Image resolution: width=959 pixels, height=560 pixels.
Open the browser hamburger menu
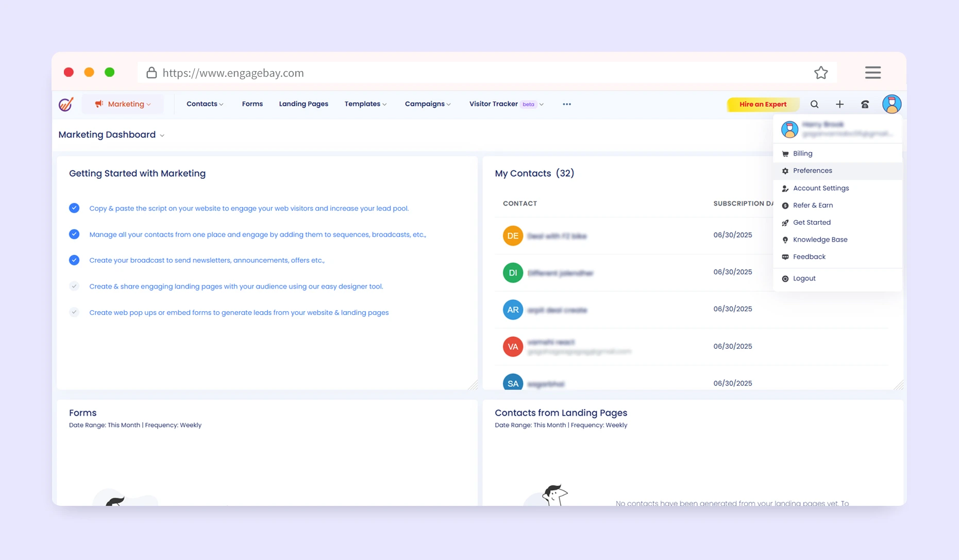(x=872, y=73)
